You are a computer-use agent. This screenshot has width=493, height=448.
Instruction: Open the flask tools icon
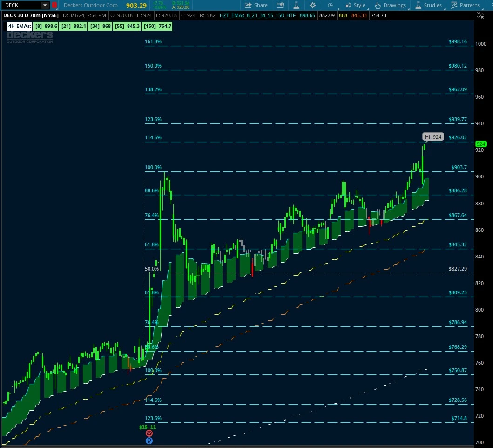coord(296,5)
